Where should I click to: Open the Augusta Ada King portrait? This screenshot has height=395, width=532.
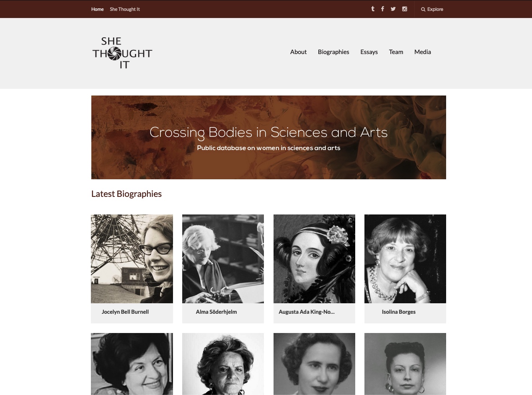314,259
